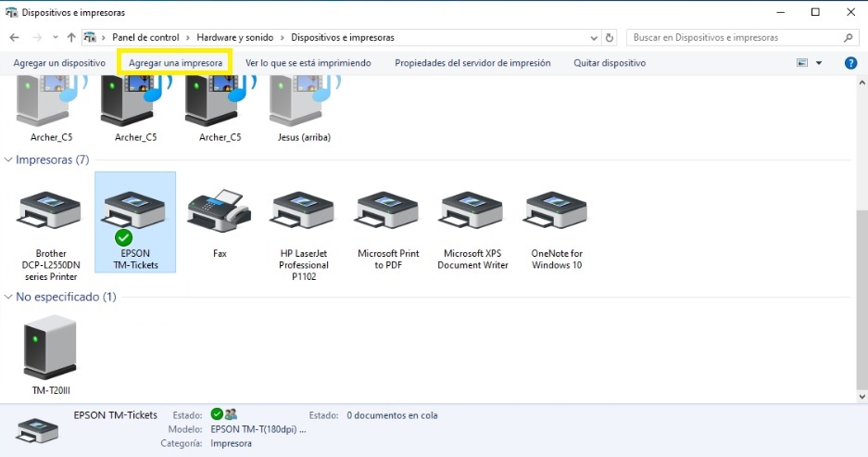Click Agregar una impresora
The height and width of the screenshot is (457, 868).
[175, 63]
